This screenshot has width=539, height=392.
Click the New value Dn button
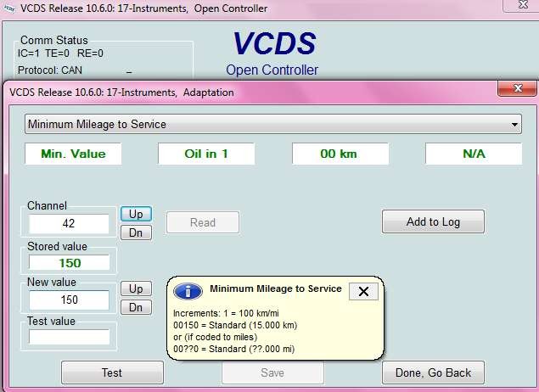[x=136, y=307]
